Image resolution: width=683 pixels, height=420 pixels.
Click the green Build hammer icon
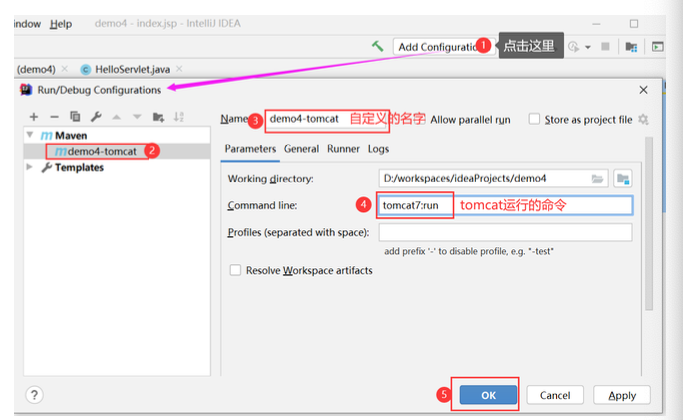[x=377, y=46]
